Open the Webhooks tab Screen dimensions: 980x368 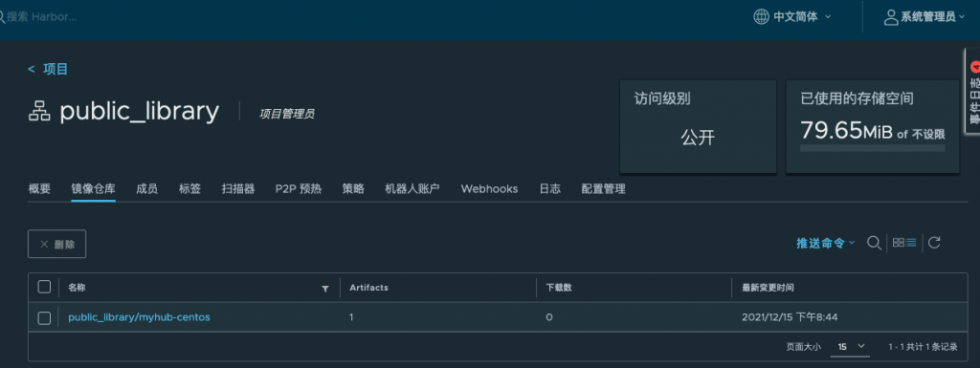click(489, 189)
